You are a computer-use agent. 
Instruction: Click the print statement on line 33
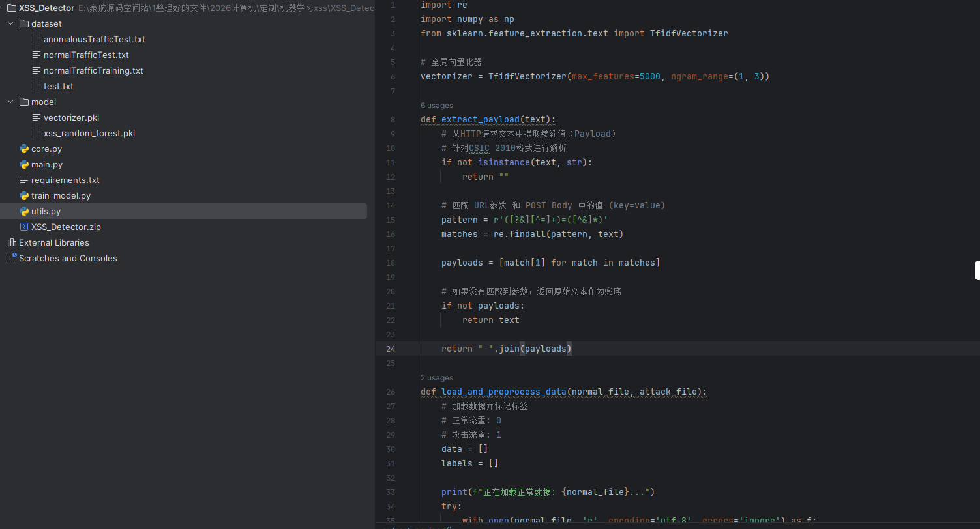[x=548, y=492]
